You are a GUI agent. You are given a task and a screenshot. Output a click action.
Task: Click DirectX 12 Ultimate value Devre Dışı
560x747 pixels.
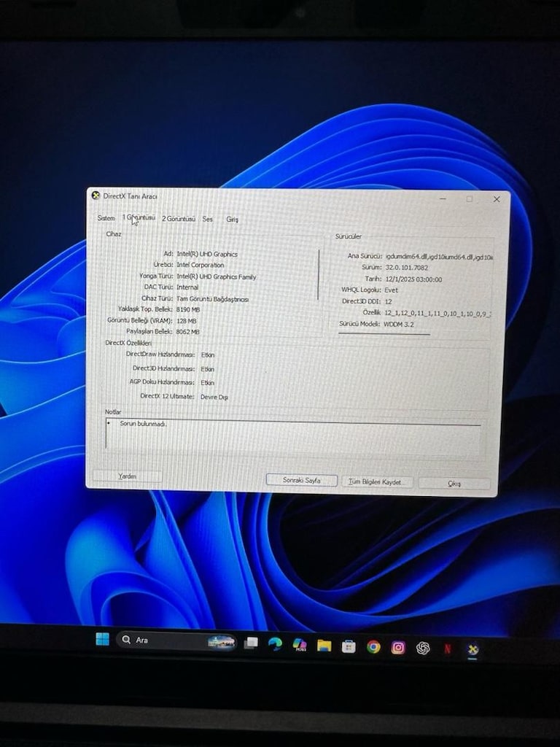coord(214,397)
